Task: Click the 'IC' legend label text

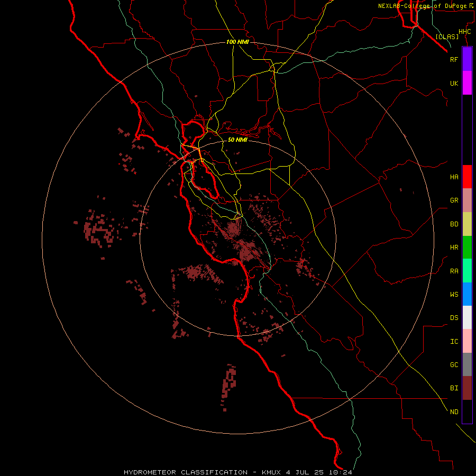Action: [x=454, y=342]
